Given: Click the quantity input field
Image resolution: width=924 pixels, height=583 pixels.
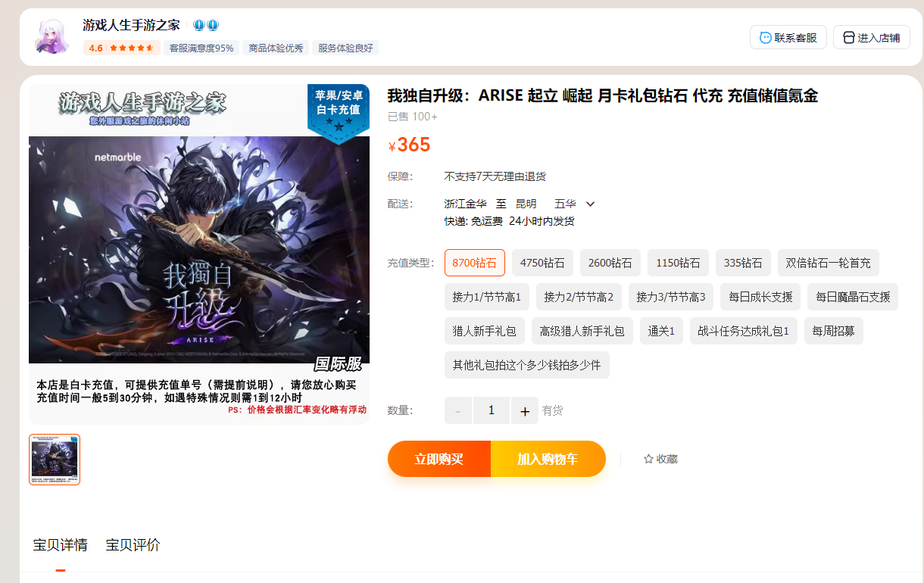Looking at the screenshot, I should pos(492,410).
